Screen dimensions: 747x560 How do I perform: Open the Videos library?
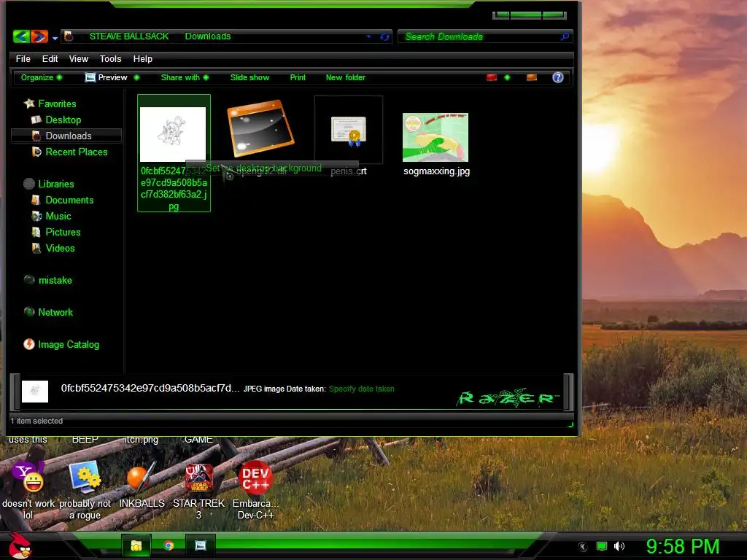pos(60,248)
